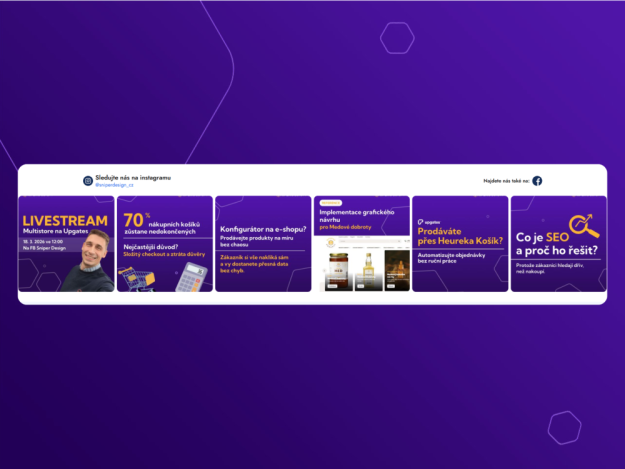Viewport: 625px width, 469px height.
Task: Open the Facebook page icon
Action: [x=537, y=181]
